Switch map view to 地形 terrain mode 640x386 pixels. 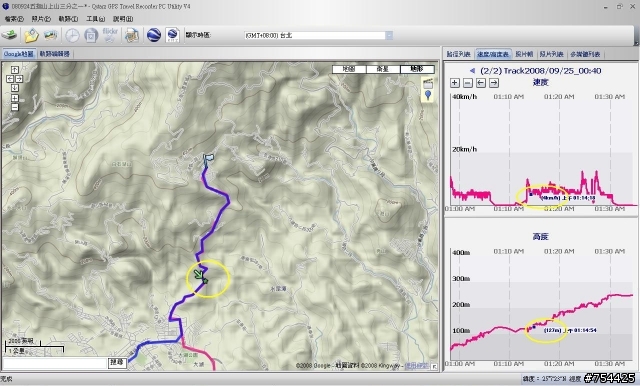(417, 69)
